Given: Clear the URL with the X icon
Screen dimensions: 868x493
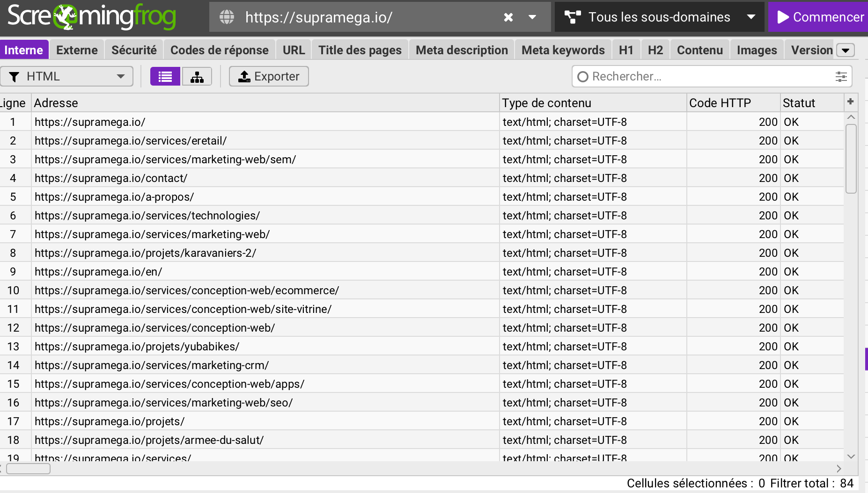Looking at the screenshot, I should point(508,17).
